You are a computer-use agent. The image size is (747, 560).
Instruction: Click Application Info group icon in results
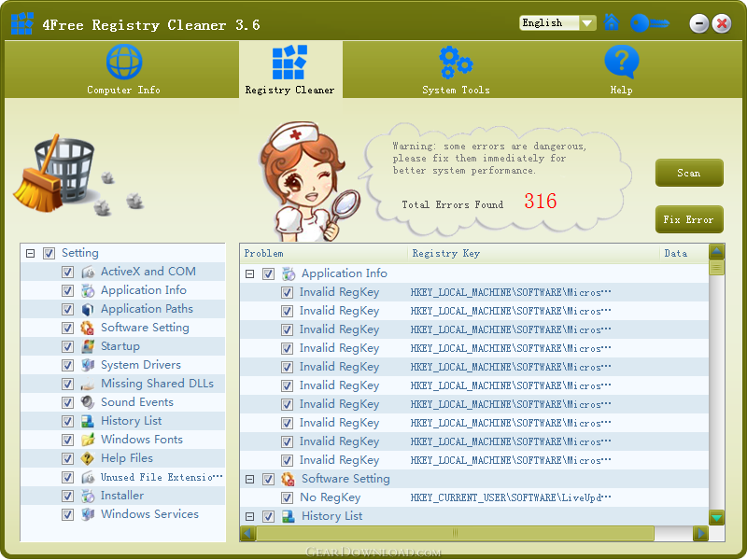click(289, 273)
